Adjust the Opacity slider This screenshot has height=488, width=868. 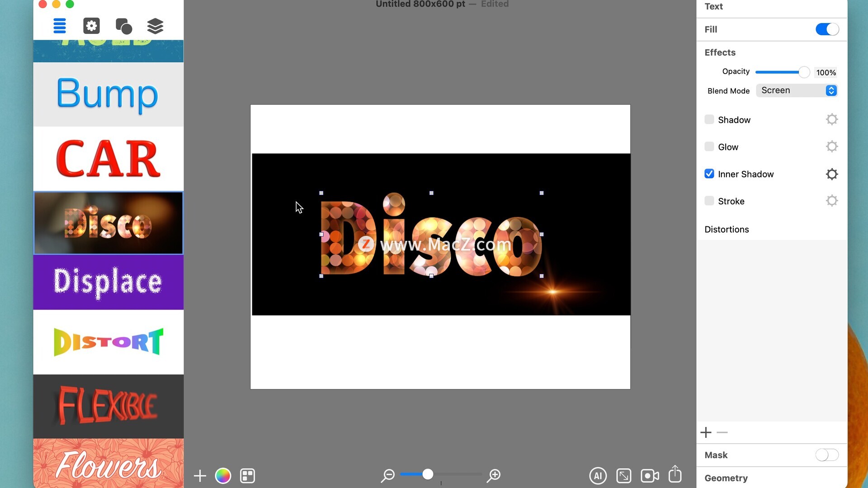click(783, 72)
